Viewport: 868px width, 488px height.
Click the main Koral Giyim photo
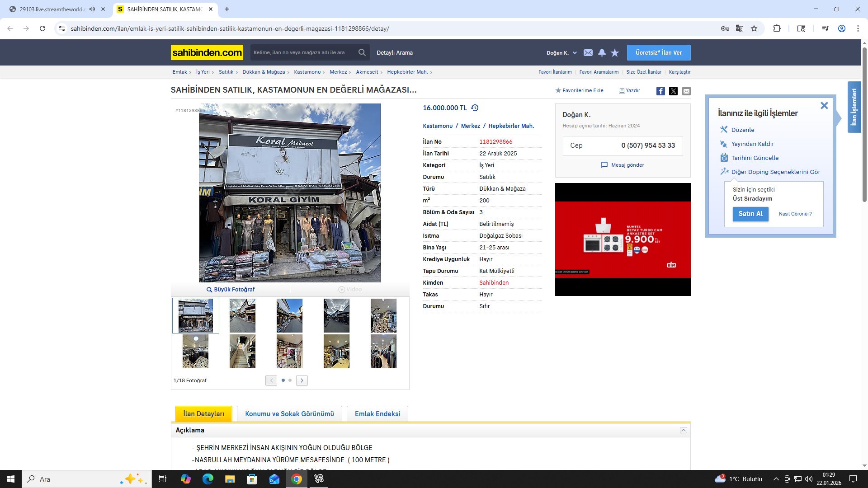(290, 193)
